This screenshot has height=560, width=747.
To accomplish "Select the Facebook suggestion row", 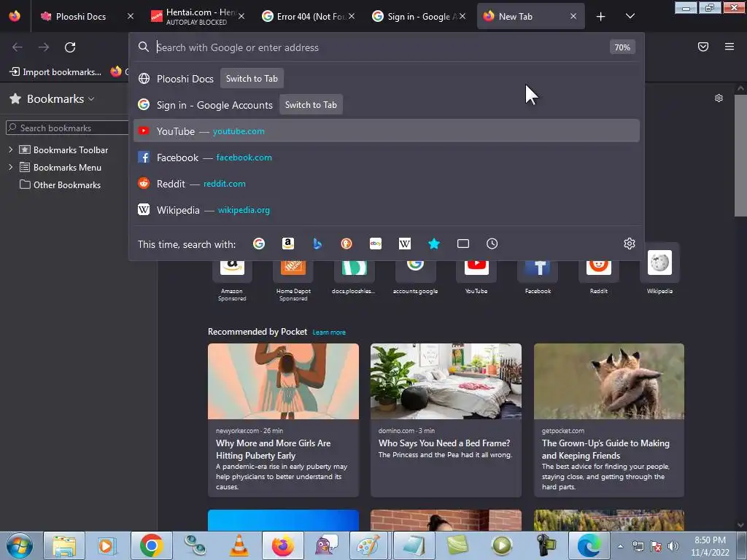I will [x=387, y=157].
